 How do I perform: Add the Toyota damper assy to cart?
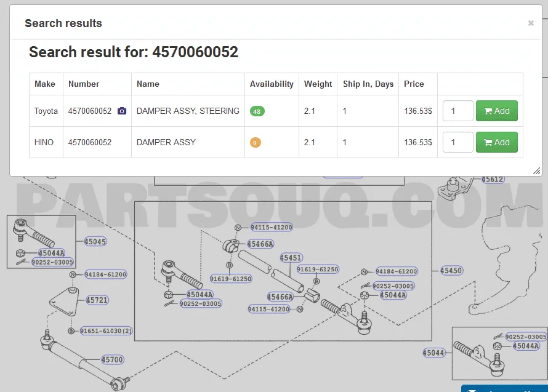pyautogui.click(x=496, y=111)
